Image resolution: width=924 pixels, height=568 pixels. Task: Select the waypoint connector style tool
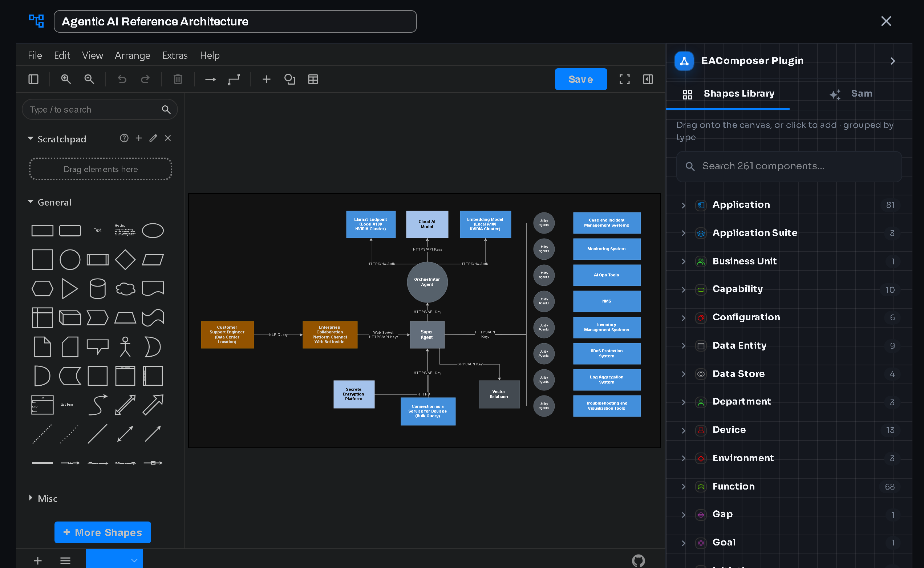234,79
